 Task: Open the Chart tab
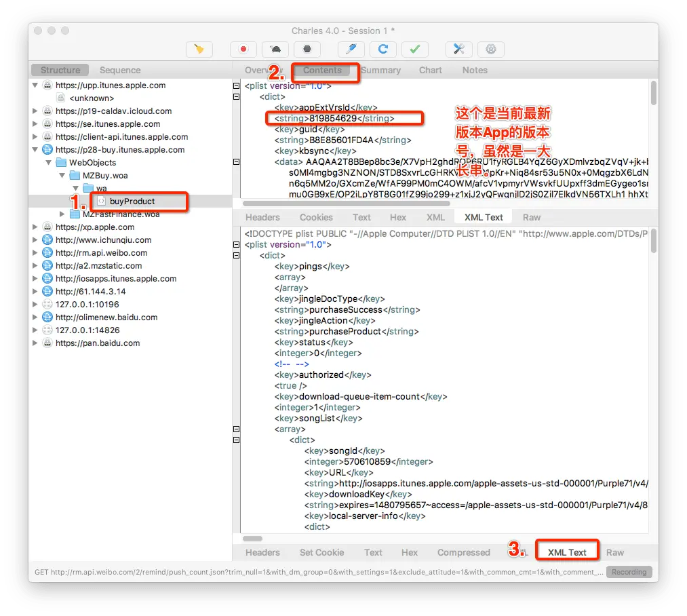430,70
